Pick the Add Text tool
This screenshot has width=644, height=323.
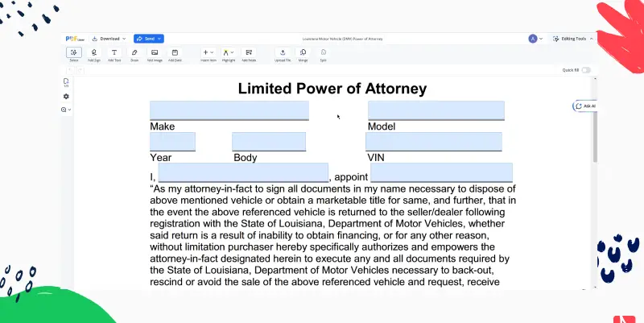point(114,54)
